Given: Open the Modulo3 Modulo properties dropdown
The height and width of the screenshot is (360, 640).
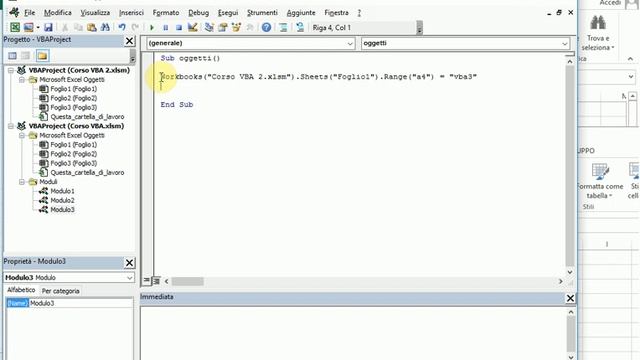Looking at the screenshot, I should (129, 278).
